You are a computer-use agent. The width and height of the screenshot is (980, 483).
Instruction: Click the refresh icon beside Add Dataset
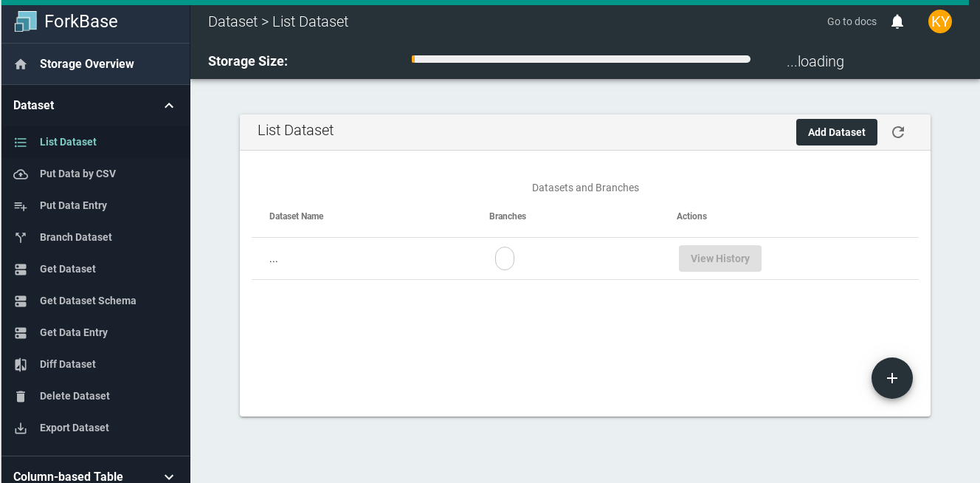[x=898, y=132]
